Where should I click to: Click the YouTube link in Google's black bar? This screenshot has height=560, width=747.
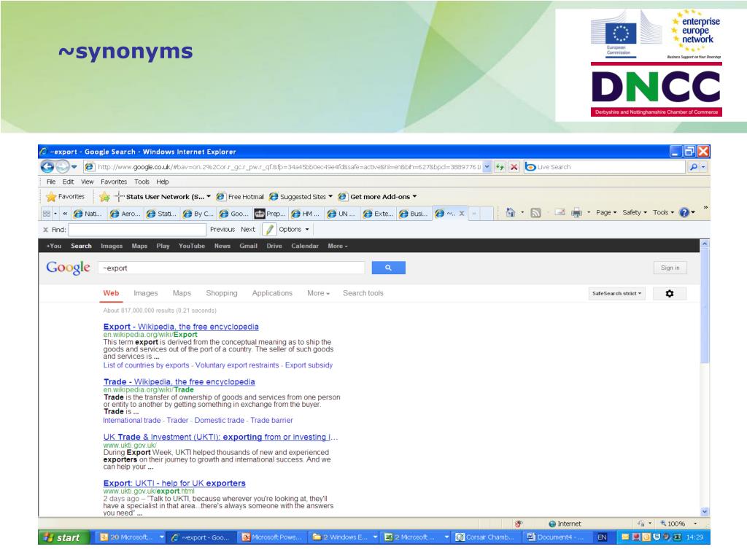point(192,246)
